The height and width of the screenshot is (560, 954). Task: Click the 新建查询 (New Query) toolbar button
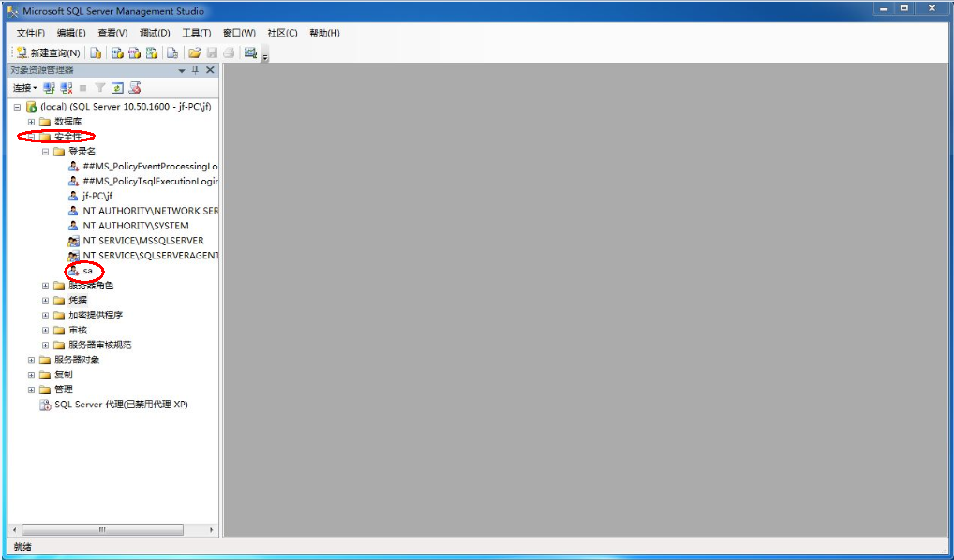click(x=48, y=52)
